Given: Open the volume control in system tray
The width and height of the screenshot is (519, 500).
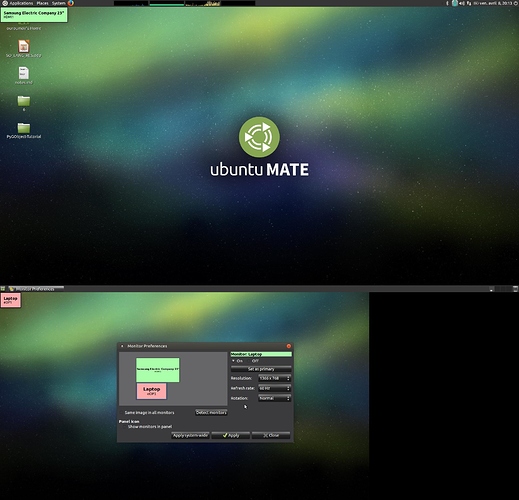Looking at the screenshot, I should pyautogui.click(x=462, y=3).
